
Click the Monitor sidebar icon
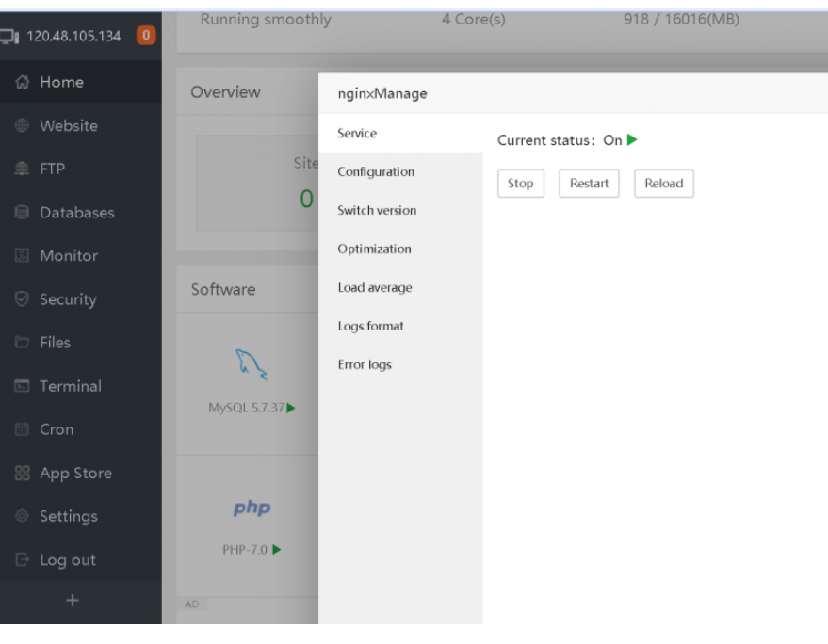point(23,256)
